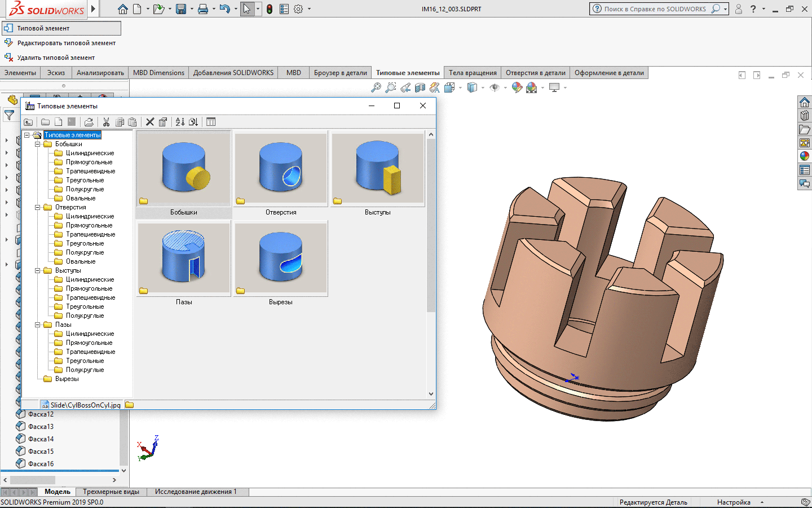Collapse the Бобышки folder in tree
Screen dimensions: 812x508
(38, 144)
